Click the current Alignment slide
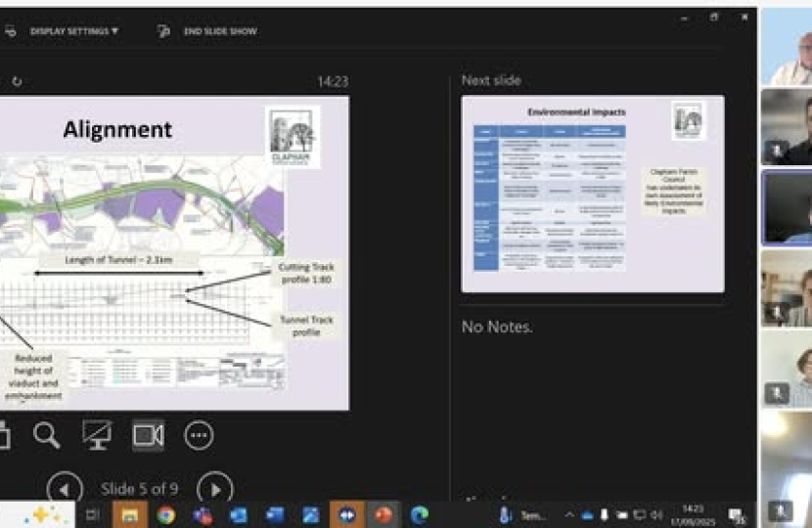Screen dimensions: 812x528 [174, 253]
